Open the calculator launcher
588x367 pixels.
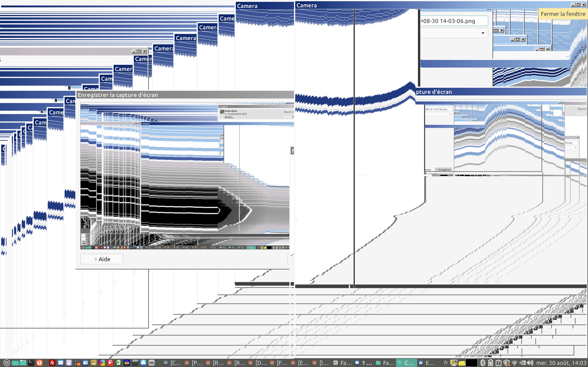coord(77,363)
